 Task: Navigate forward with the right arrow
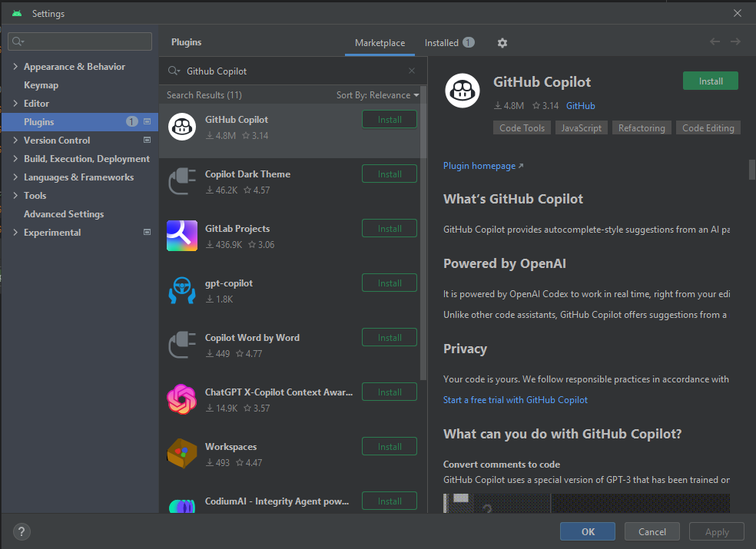(x=735, y=42)
